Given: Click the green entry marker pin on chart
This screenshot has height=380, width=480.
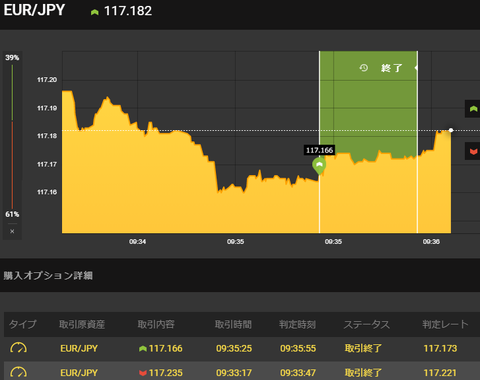Looking at the screenshot, I should pos(319,166).
